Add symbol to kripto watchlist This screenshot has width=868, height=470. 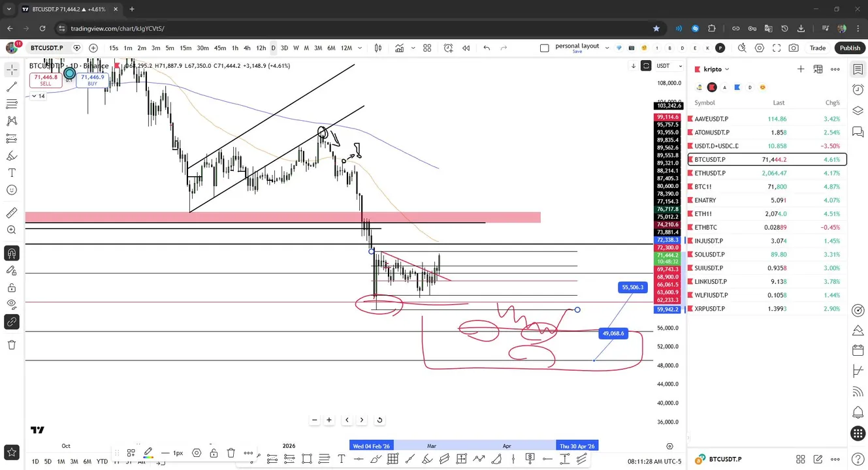tap(801, 69)
